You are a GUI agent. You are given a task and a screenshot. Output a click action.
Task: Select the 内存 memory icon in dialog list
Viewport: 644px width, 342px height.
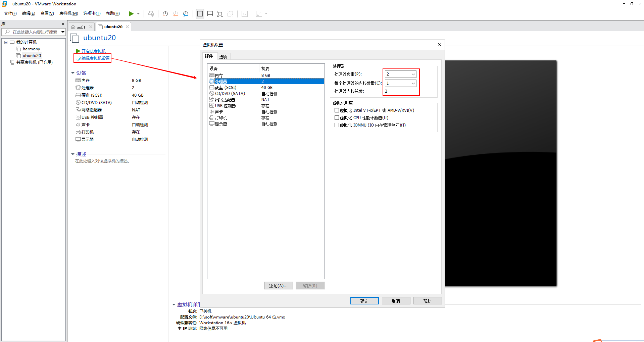click(212, 76)
